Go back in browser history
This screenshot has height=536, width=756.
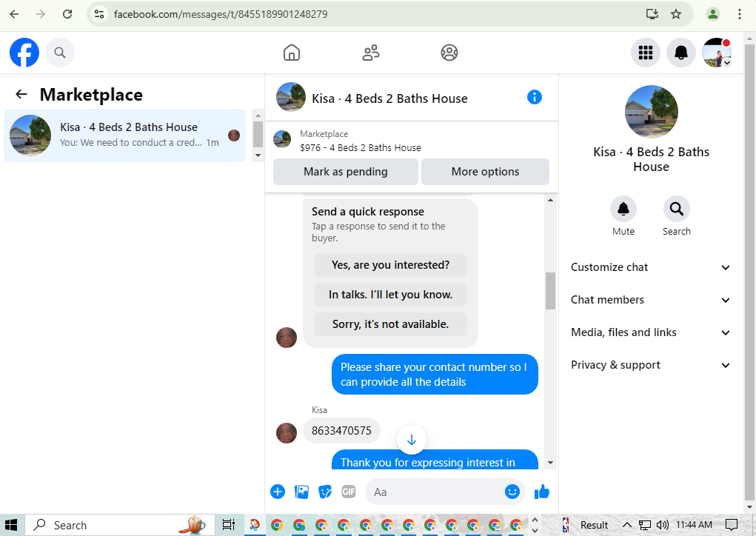click(15, 14)
